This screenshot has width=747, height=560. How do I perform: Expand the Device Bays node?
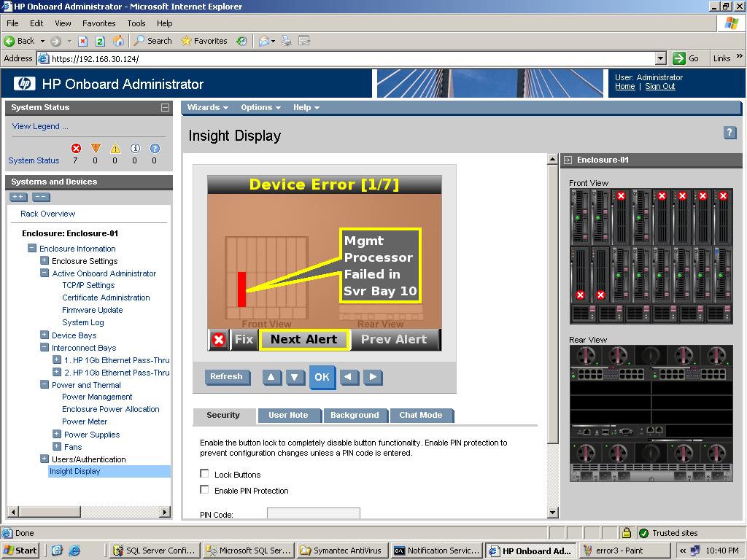[44, 335]
